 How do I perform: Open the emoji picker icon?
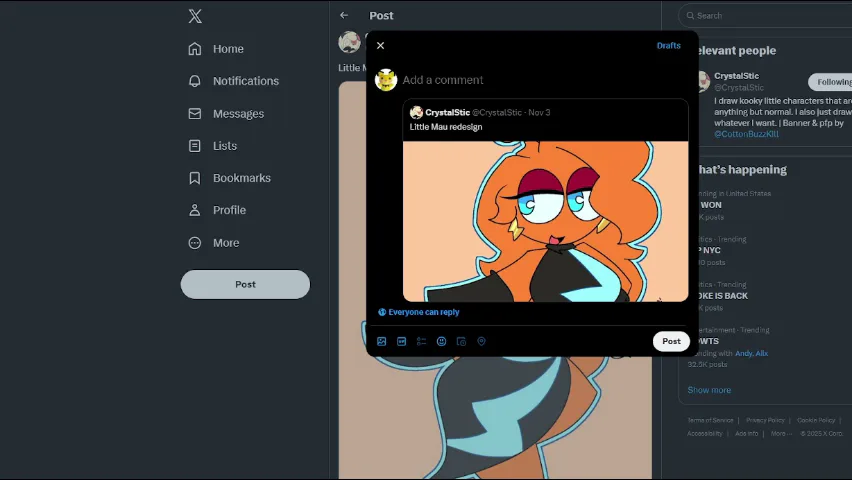tap(441, 341)
